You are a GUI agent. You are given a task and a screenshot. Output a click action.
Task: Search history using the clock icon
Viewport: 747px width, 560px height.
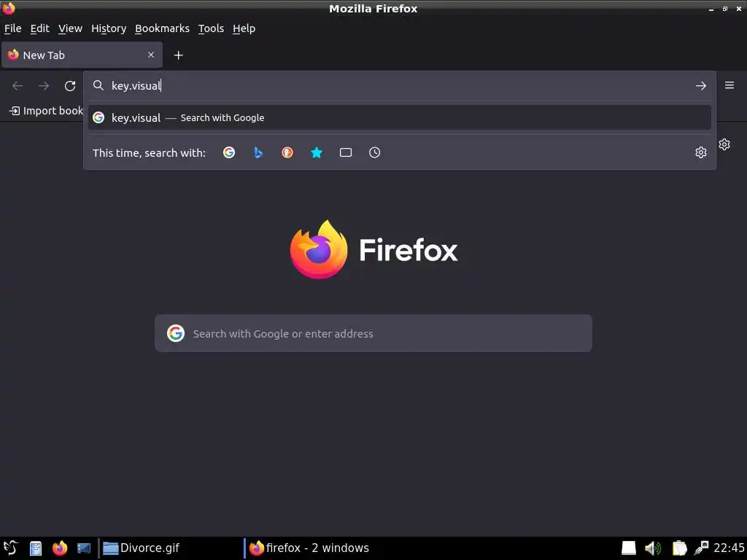pyautogui.click(x=374, y=152)
